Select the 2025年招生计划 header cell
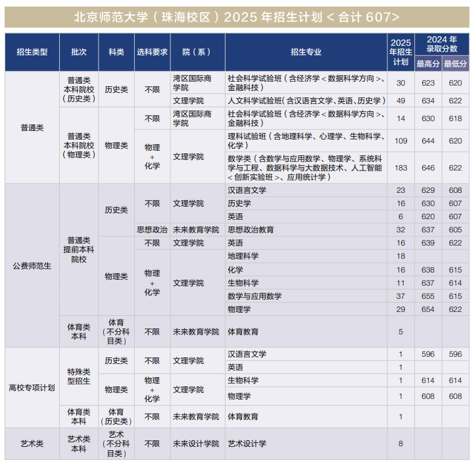Viewport: 476px width, 464px height. (x=400, y=52)
